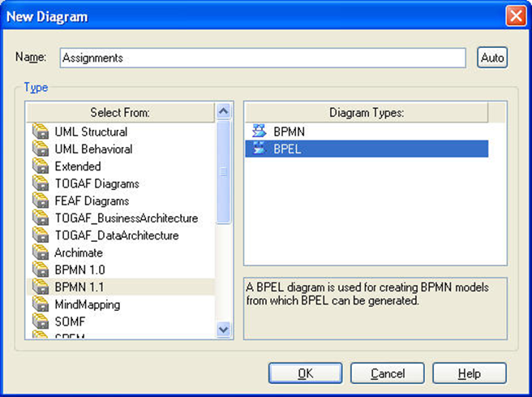Click the UML Behavioral folder icon

pos(41,149)
